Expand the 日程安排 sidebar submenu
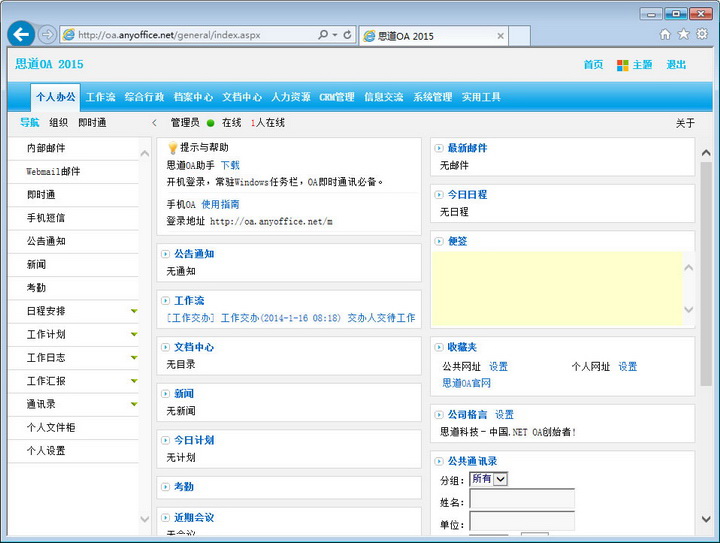The image size is (720, 543). tap(134, 311)
